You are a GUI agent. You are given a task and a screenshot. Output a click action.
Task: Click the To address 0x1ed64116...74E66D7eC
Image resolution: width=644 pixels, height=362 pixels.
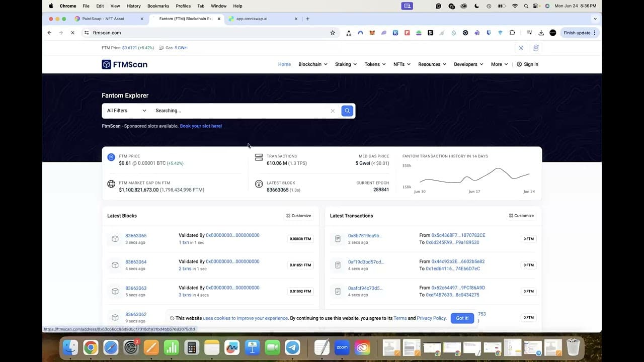[x=453, y=268]
